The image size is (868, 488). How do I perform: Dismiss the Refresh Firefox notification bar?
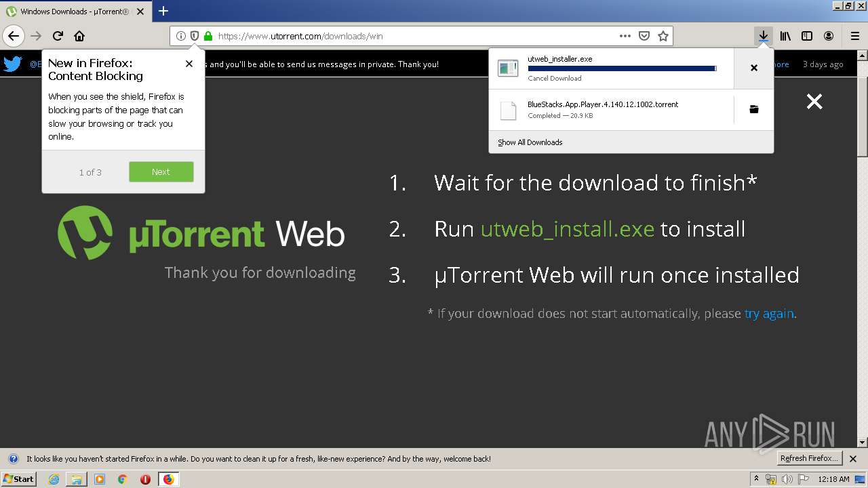coord(853,459)
